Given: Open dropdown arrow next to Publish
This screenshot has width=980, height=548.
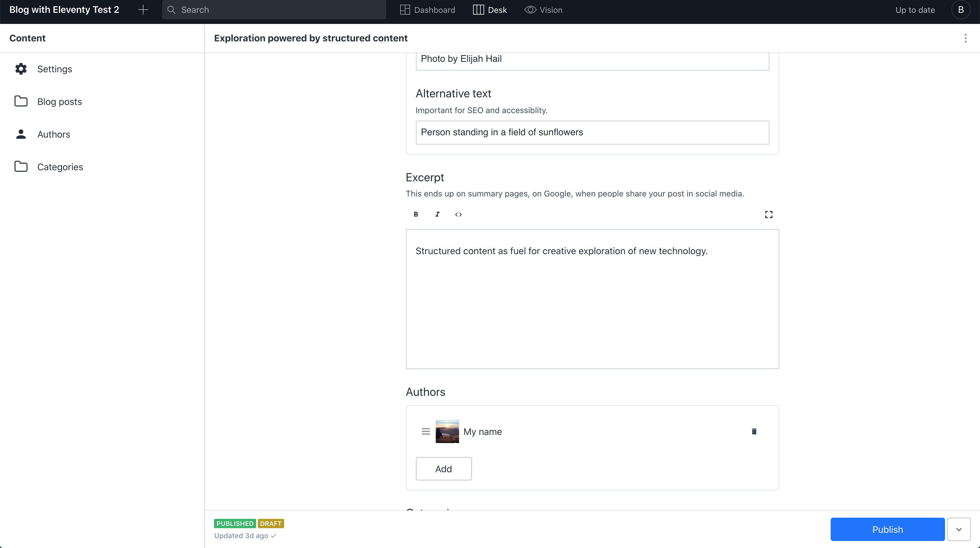Looking at the screenshot, I should click(959, 529).
